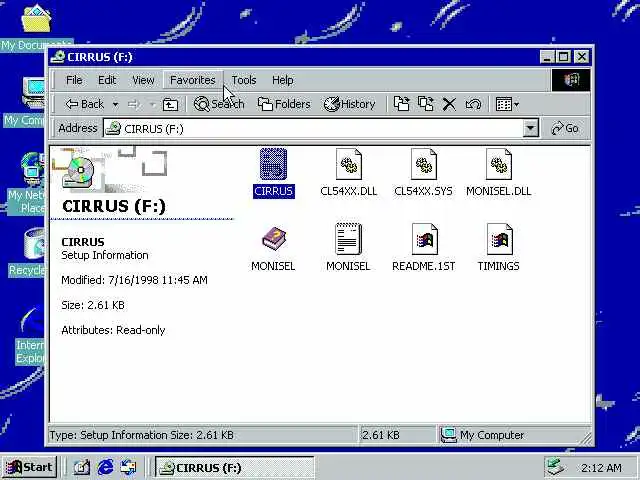640x480 pixels.
Task: Open the Views dropdown button
Action: pos(507,104)
